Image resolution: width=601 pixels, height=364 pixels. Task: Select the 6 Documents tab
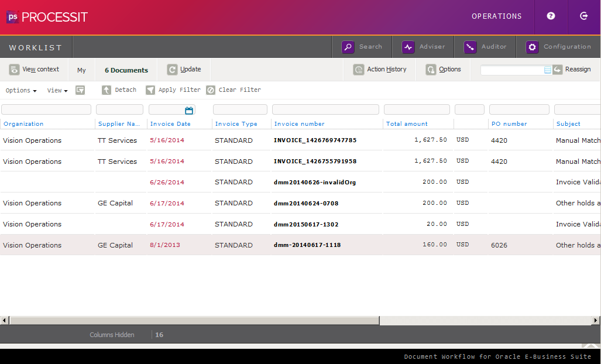click(126, 70)
